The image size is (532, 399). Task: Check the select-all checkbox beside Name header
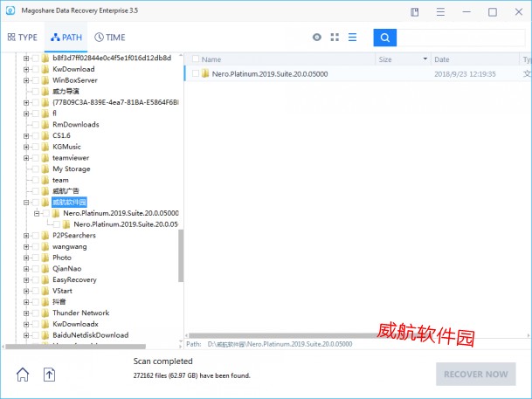point(196,59)
